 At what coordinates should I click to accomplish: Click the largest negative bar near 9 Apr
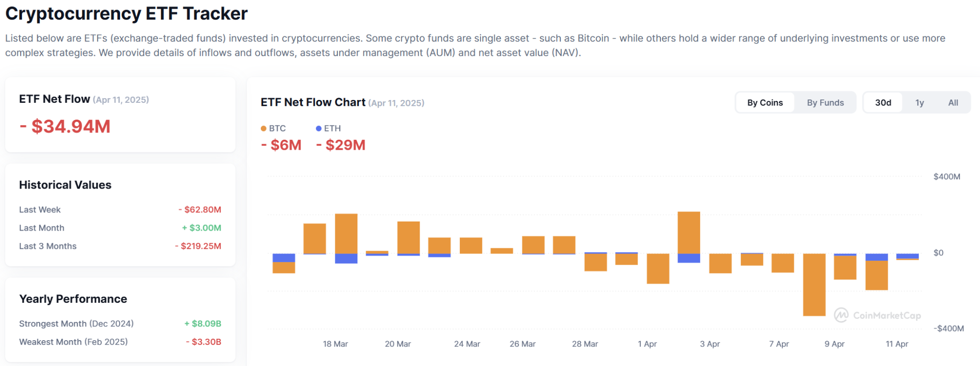tap(814, 285)
